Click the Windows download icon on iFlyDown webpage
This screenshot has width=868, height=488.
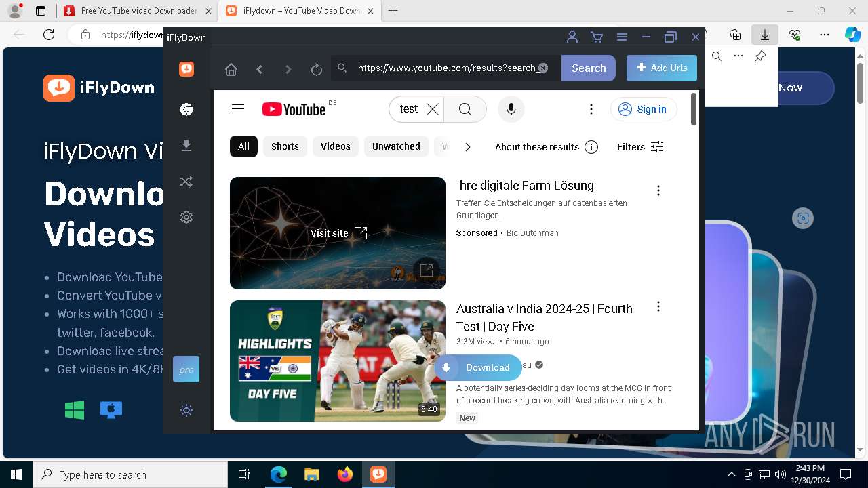tap(75, 409)
